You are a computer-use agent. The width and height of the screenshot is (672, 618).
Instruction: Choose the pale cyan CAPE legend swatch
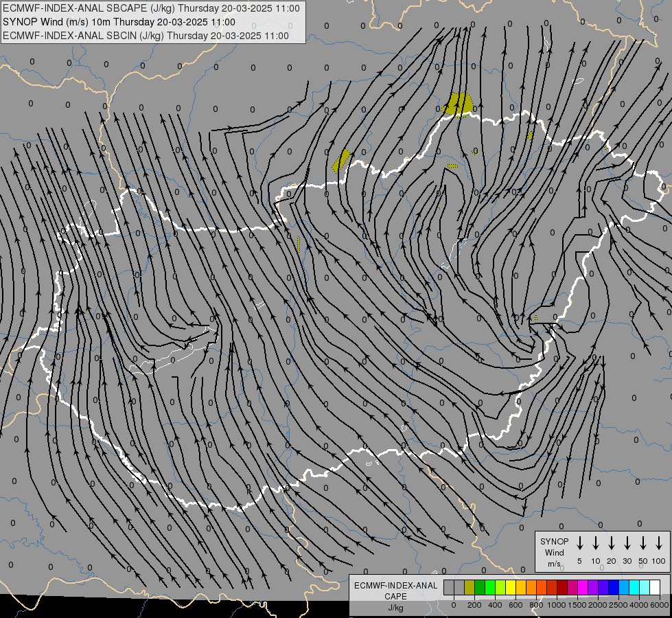[x=645, y=588]
